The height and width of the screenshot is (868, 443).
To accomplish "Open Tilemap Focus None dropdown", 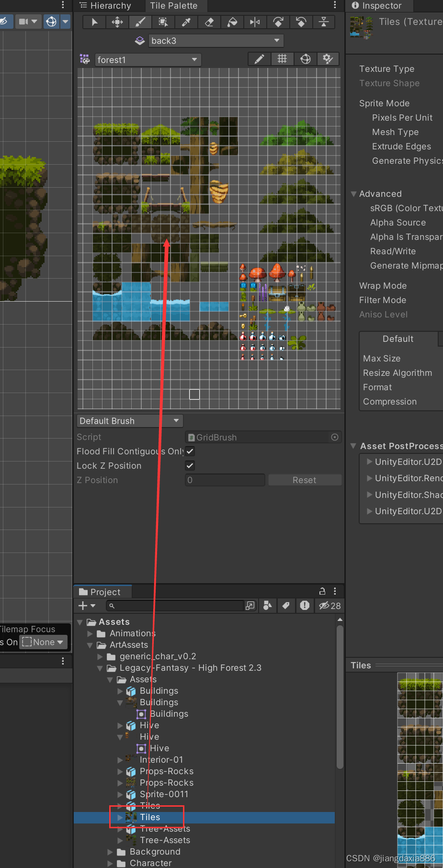I will coord(43,643).
